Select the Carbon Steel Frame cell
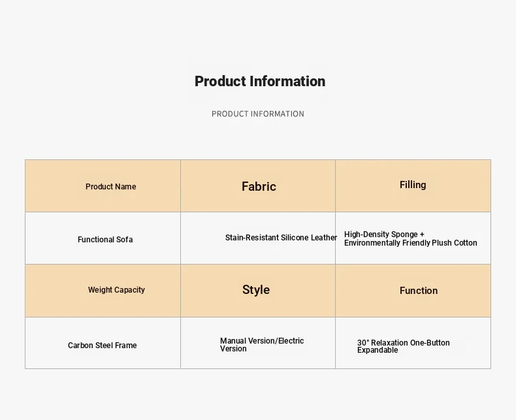This screenshot has width=516, height=420. (x=103, y=343)
